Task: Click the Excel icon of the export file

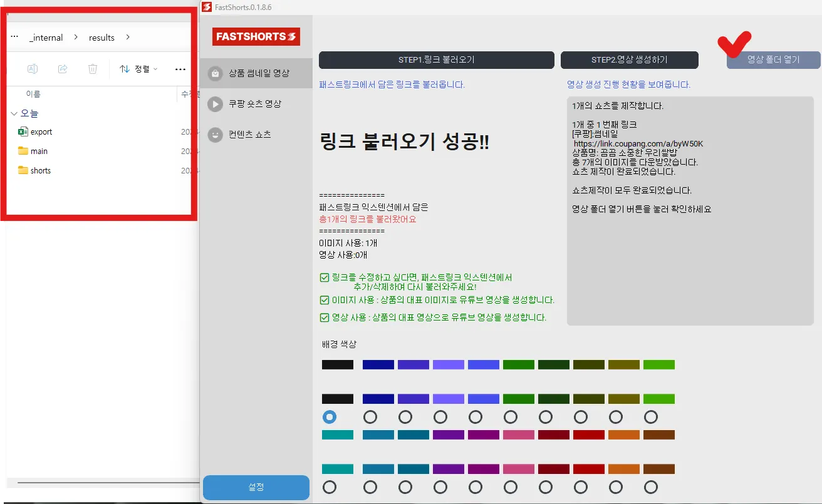Action: [x=23, y=131]
